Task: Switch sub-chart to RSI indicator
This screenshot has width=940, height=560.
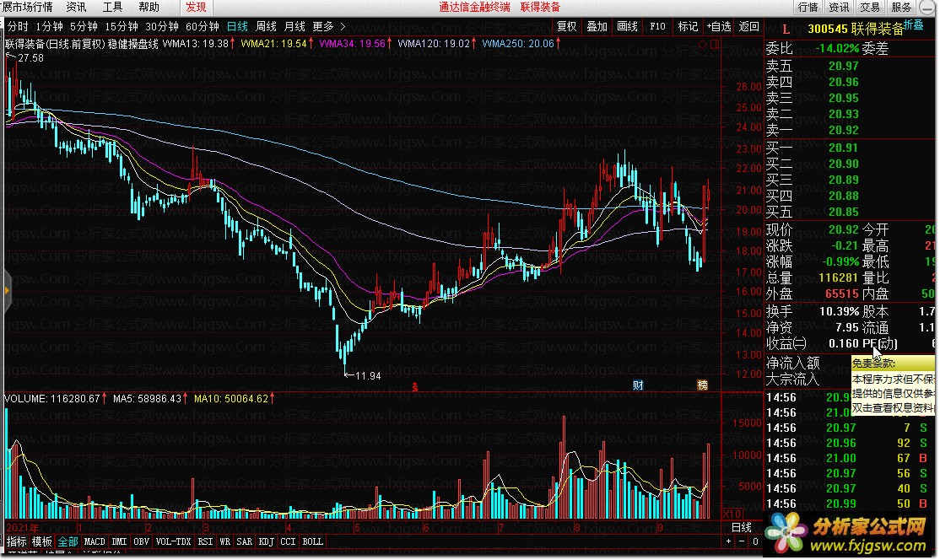Action: click(x=206, y=541)
